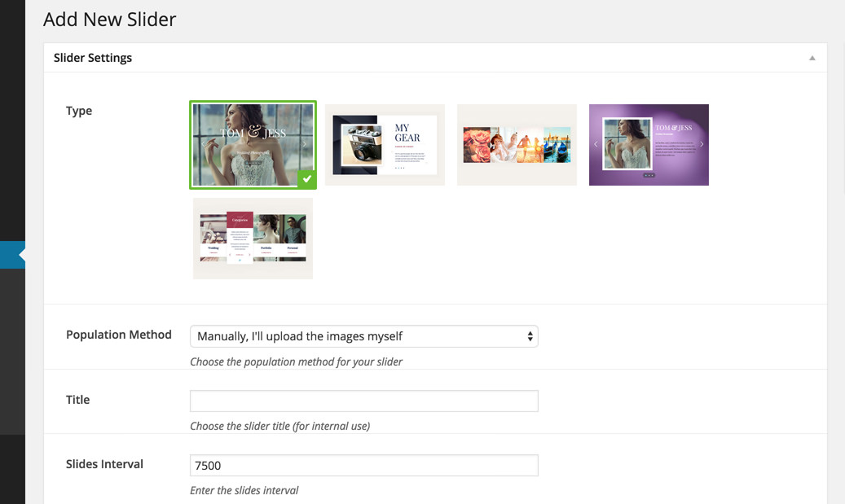The image size is (845, 504).
Task: Pick the photo strip carousel slider type
Action: [517, 145]
